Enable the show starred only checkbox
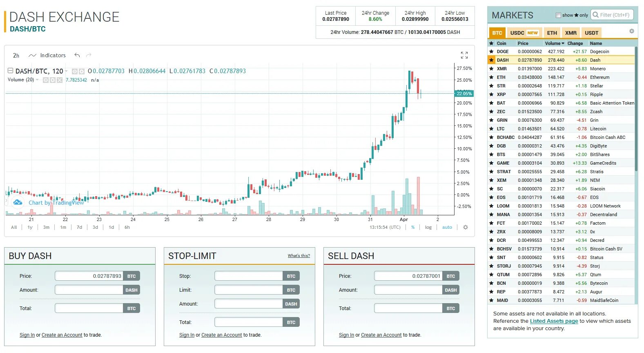This screenshot has width=644, height=353. (558, 15)
